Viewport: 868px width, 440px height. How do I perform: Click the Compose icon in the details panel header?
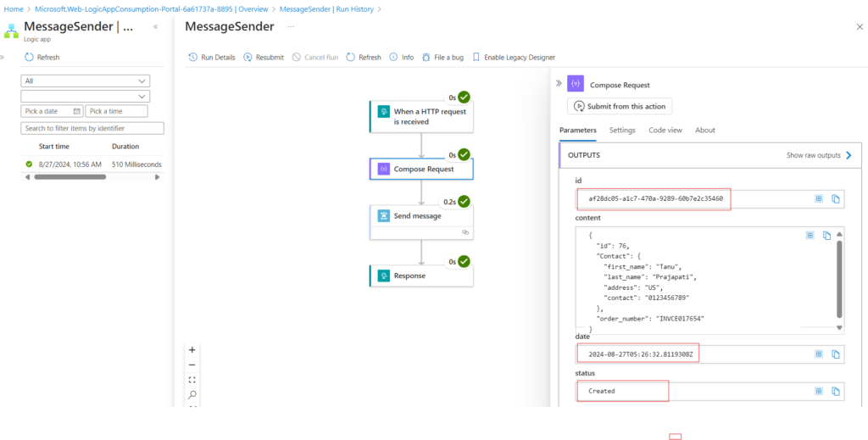[x=576, y=84]
